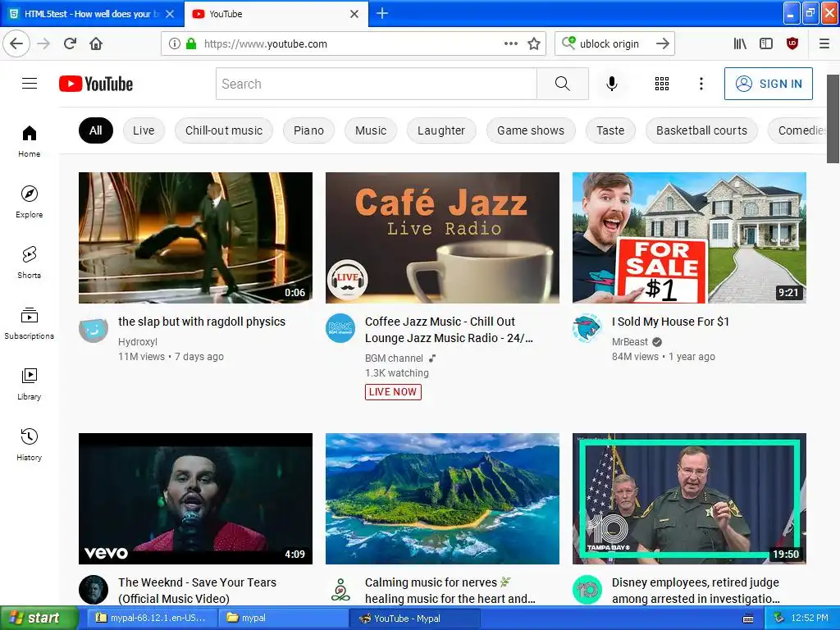840x630 pixels.
Task: Open Hydroxyl channel avatar
Action: point(94,328)
